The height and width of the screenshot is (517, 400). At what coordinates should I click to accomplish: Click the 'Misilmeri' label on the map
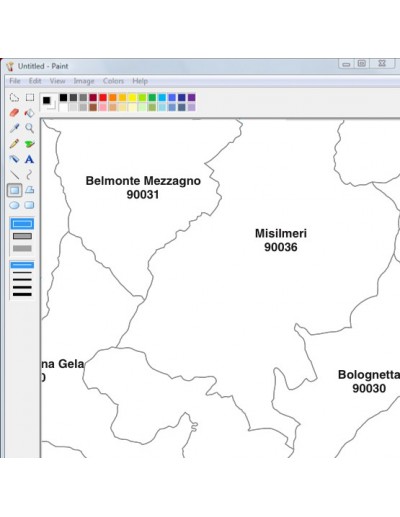pyautogui.click(x=281, y=233)
